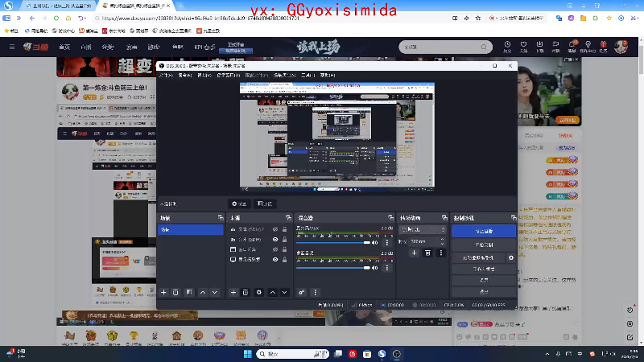Move selected source down with chevron
The height and width of the screenshot is (362, 644).
(x=284, y=292)
